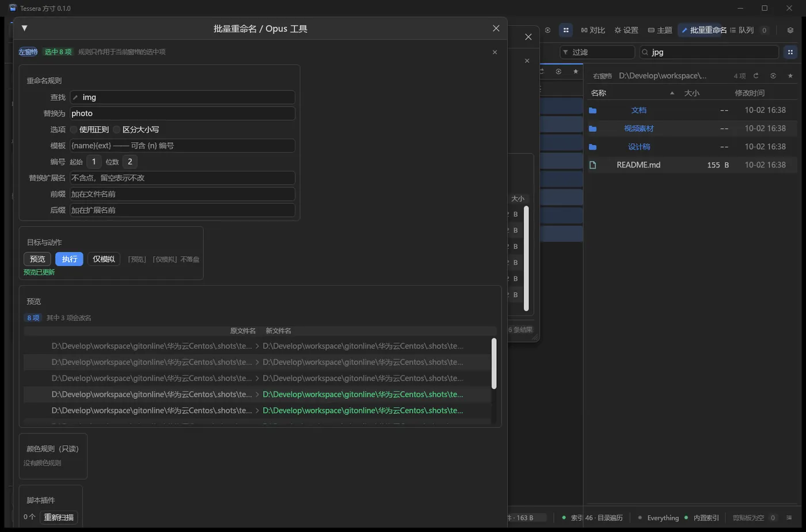This screenshot has height=532, width=806.
Task: Dismiss the selection info bar with small x
Action: tap(495, 52)
